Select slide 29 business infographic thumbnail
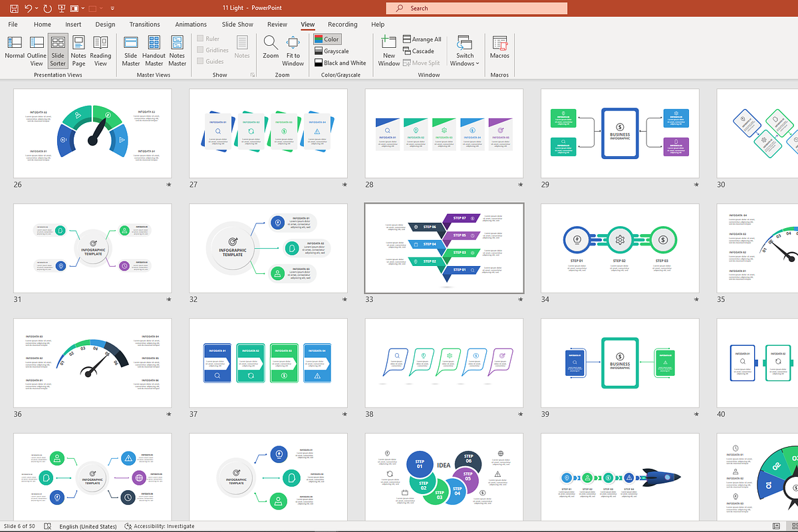798x532 pixels. click(620, 134)
